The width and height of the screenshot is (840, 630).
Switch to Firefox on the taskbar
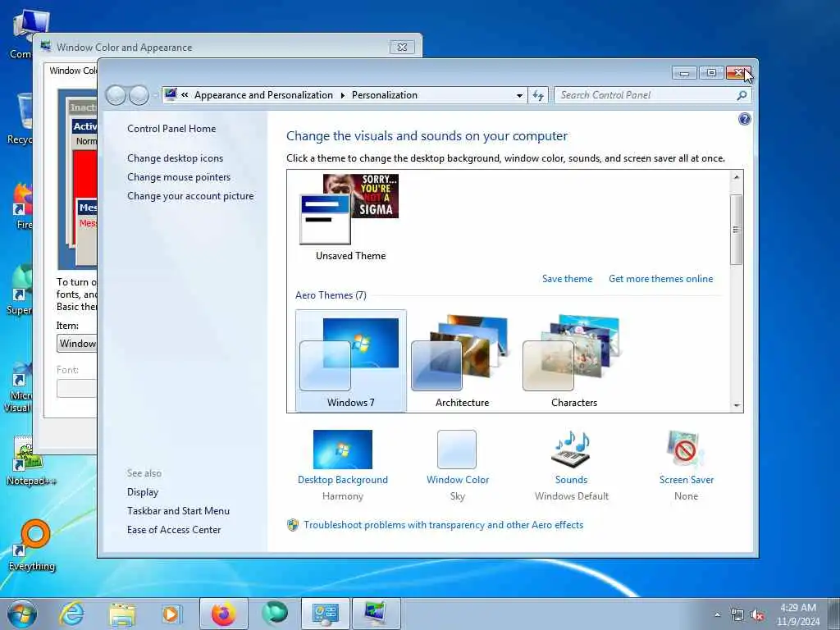[x=223, y=614]
